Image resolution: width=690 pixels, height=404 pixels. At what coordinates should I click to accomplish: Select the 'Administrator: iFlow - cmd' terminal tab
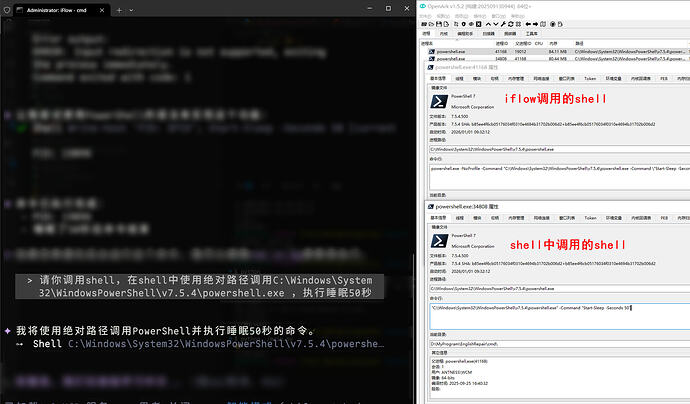point(61,10)
